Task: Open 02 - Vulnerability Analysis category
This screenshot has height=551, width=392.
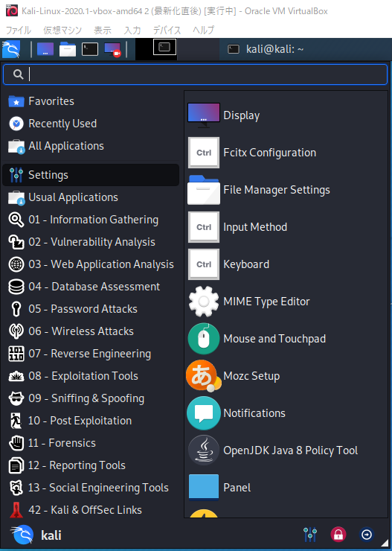Action: click(x=91, y=242)
